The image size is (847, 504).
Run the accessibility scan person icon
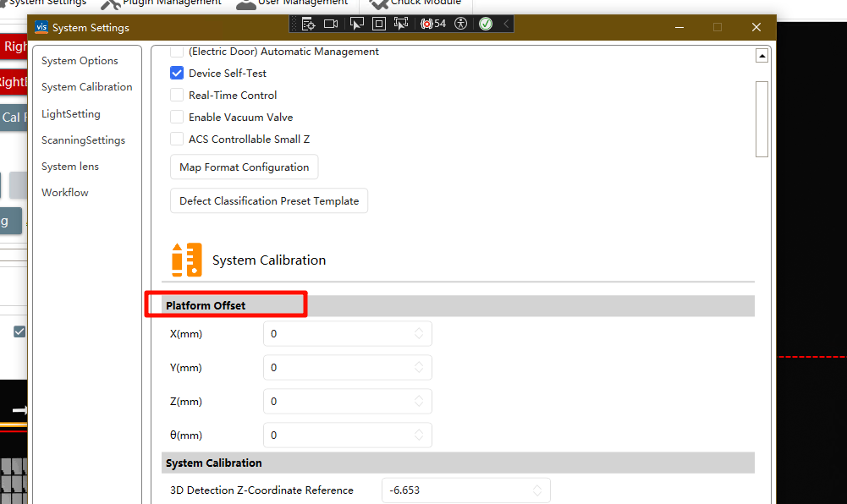461,24
